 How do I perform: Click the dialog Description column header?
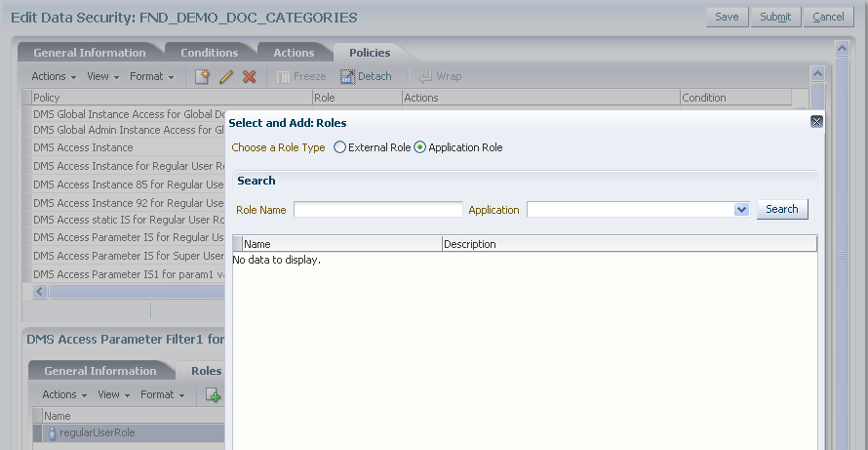[629, 244]
